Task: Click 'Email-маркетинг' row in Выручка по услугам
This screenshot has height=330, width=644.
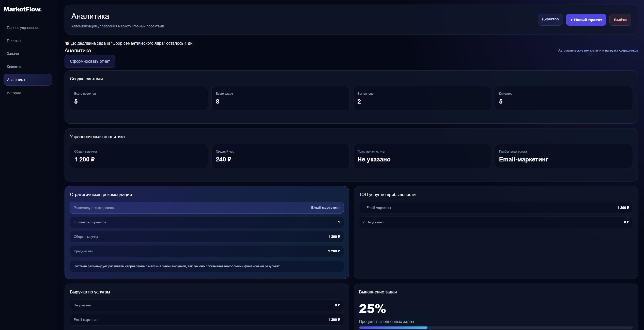Action: point(207,320)
